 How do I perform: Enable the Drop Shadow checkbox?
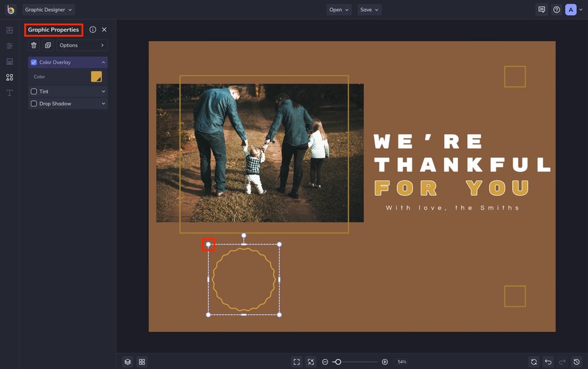pyautogui.click(x=34, y=103)
